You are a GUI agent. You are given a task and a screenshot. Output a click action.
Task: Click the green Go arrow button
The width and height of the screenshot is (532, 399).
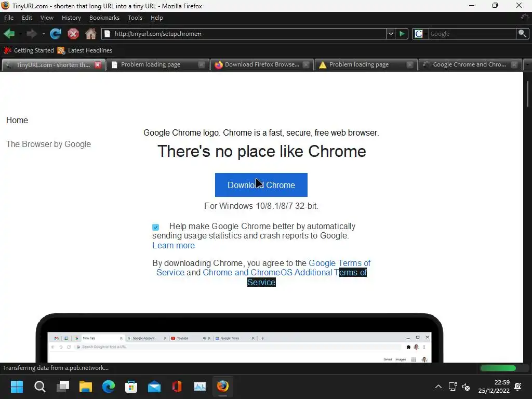pos(402,34)
